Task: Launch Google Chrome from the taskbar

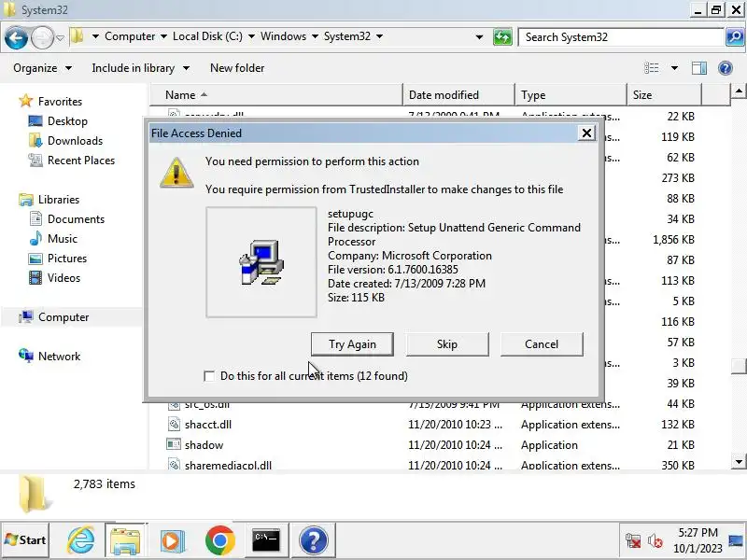Action: pos(219,540)
